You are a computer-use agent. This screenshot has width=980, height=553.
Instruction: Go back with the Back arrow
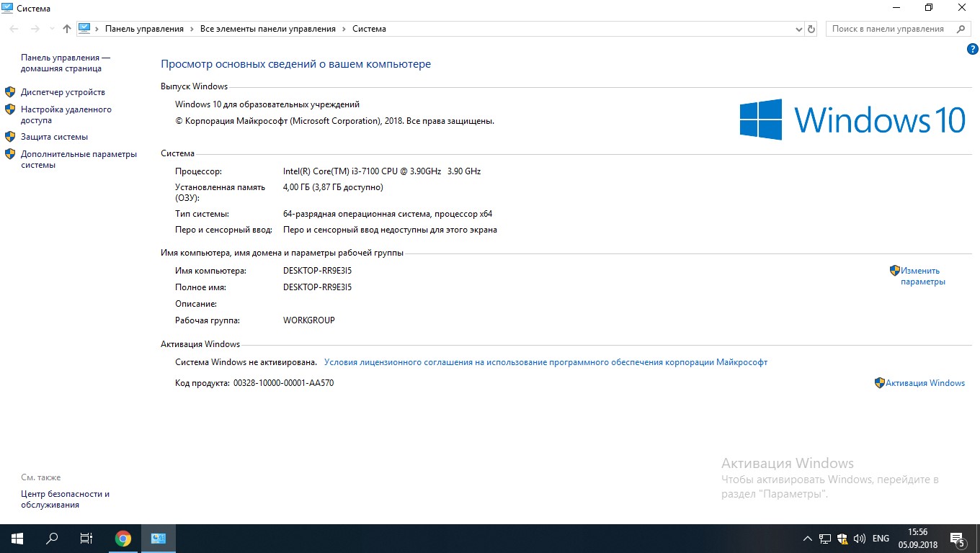pyautogui.click(x=14, y=29)
